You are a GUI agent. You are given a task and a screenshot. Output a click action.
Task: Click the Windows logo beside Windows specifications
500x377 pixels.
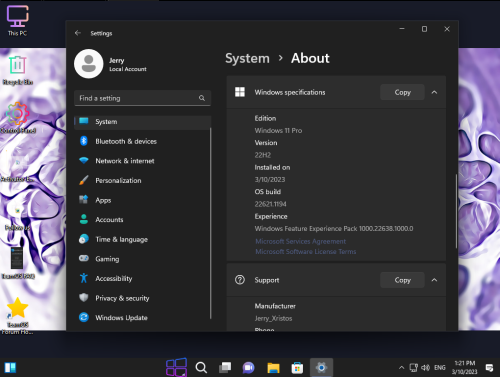click(240, 92)
